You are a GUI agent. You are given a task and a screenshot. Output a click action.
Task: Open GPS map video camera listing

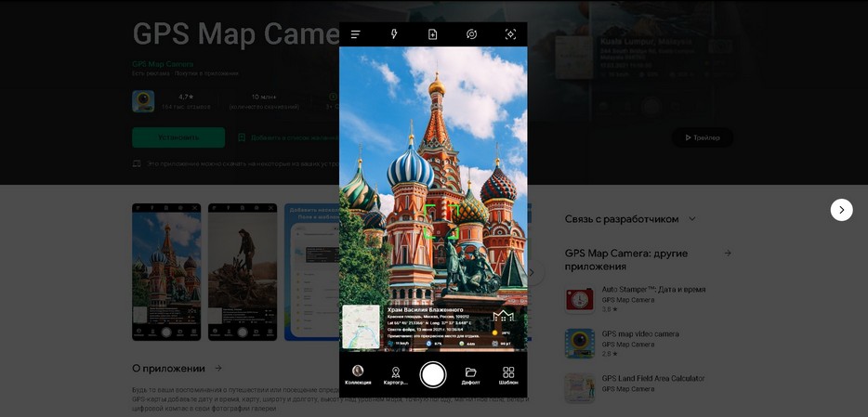point(640,334)
